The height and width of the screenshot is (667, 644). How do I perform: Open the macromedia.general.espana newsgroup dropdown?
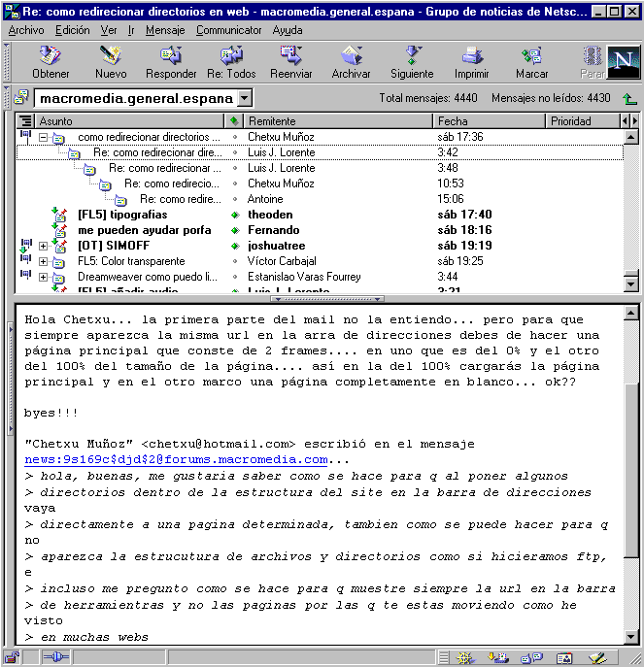(245, 98)
